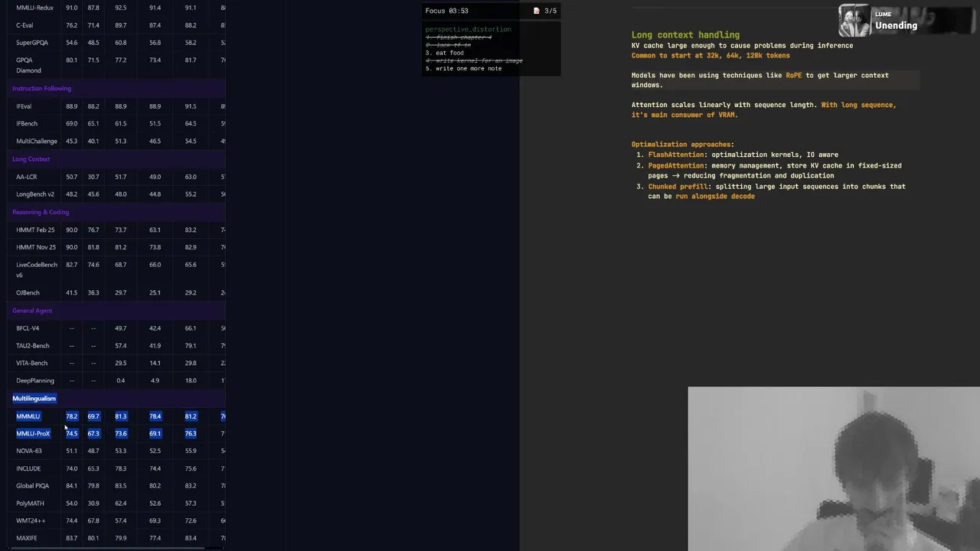980x551 pixels.
Task: Click the 'TAU2-Bench' row label
Action: pyautogui.click(x=33, y=346)
